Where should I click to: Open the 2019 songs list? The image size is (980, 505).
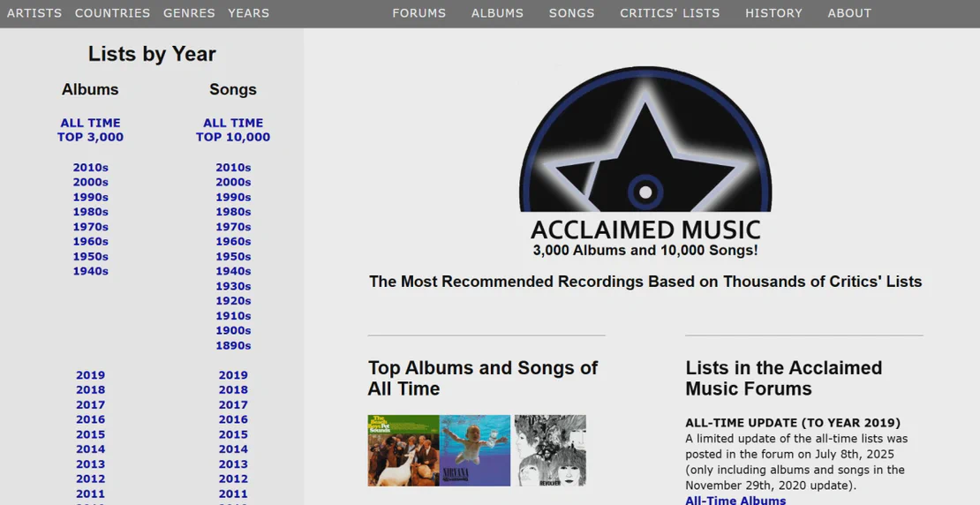233,375
